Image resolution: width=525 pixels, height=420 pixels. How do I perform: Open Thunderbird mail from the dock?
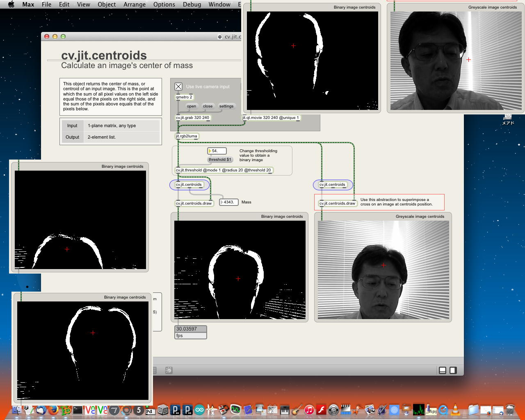pyautogui.click(x=41, y=409)
